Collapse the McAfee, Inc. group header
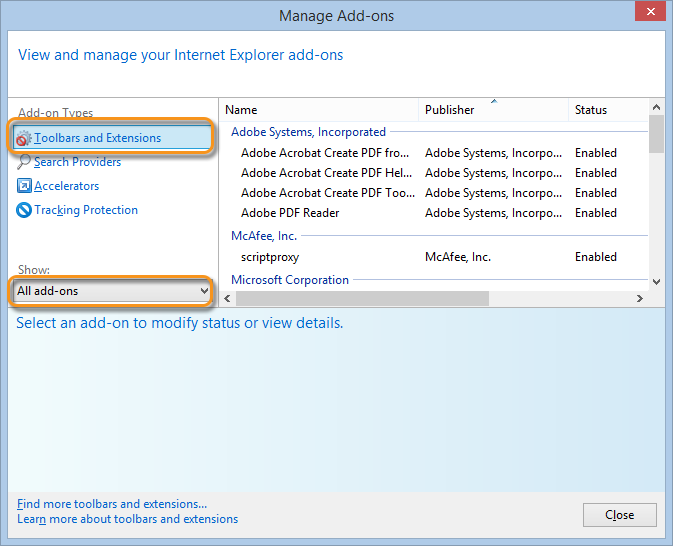This screenshot has height=546, width=673. point(264,236)
